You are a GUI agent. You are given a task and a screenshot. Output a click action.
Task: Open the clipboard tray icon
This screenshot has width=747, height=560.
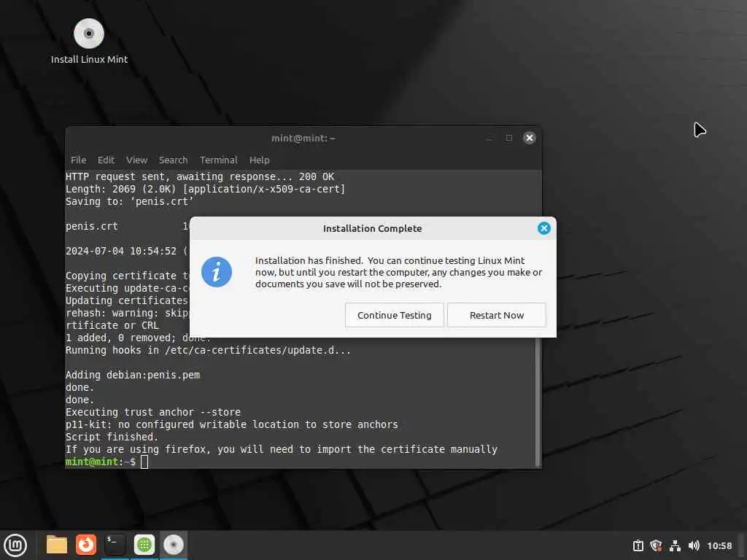[x=638, y=545]
